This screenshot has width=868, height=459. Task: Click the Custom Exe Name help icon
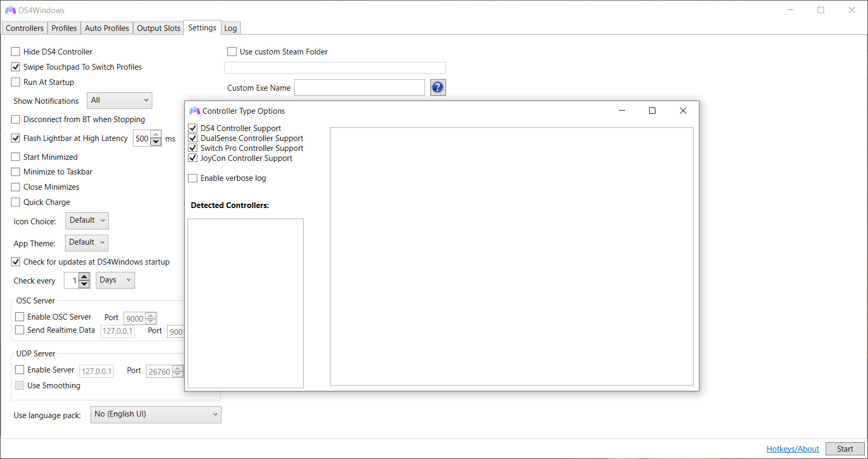coord(438,88)
